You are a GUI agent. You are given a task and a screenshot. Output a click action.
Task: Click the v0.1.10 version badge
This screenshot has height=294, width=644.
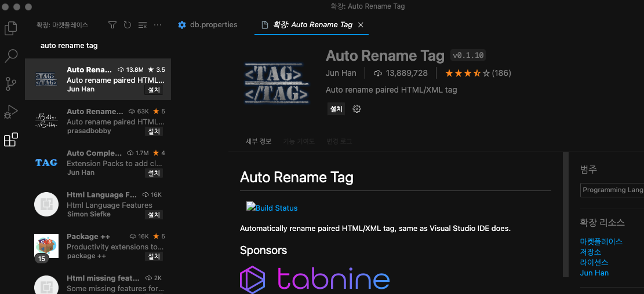(x=468, y=56)
